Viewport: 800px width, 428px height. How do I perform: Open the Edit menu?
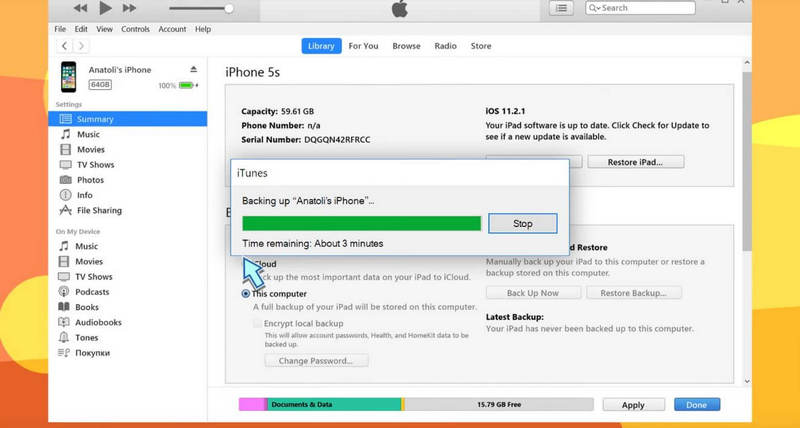pos(81,29)
